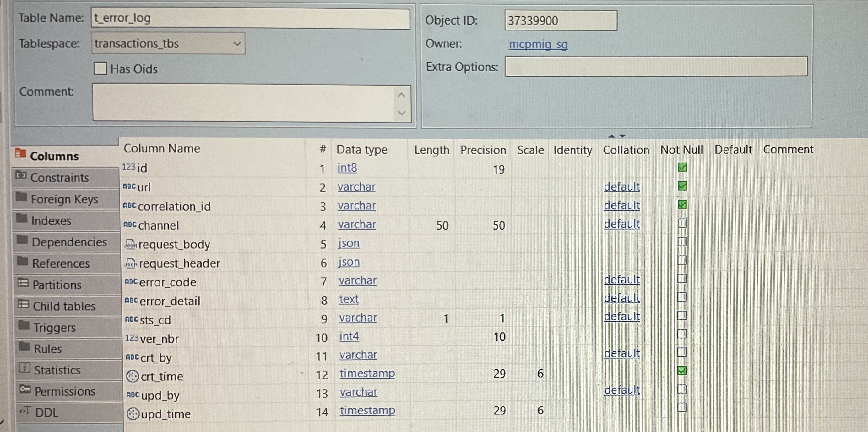Switch to the Indexes tab
868x432 pixels.
click(51, 220)
